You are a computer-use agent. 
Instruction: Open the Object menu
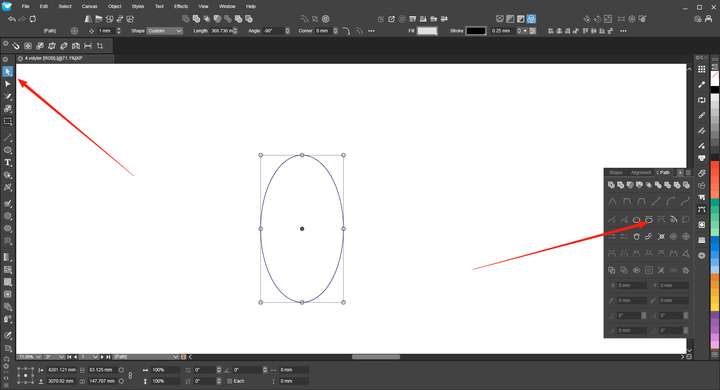[114, 6]
